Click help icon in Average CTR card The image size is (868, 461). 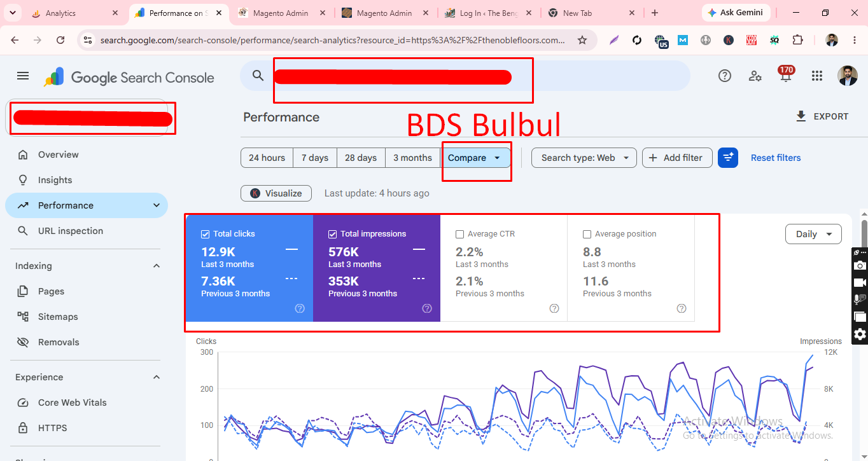554,308
